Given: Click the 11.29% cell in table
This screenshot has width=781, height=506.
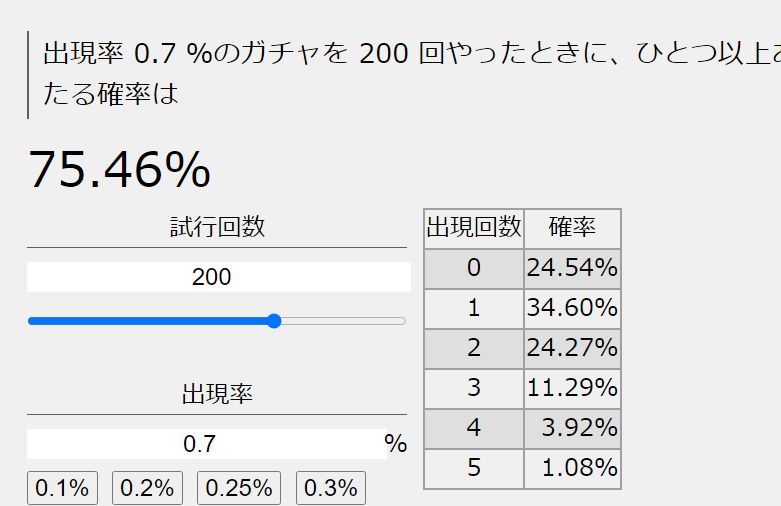Looking at the screenshot, I should click(x=572, y=388).
